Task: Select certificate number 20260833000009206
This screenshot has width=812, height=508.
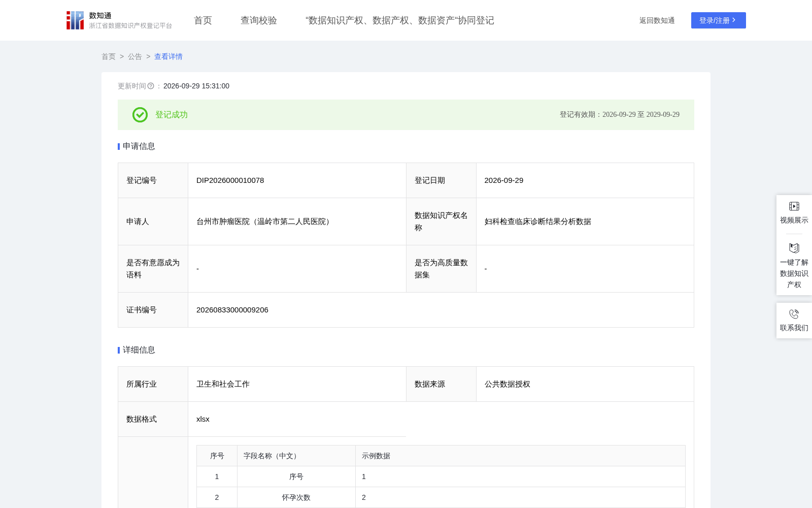Action: 232,310
